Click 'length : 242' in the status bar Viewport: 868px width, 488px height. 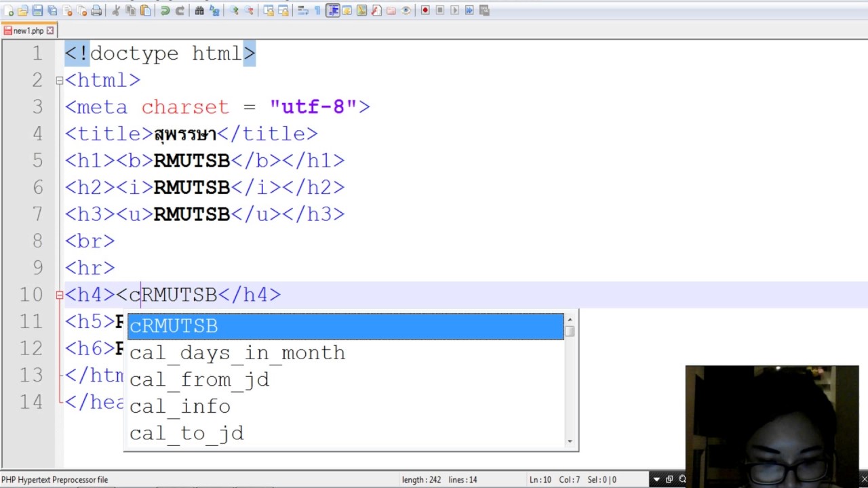click(x=421, y=480)
